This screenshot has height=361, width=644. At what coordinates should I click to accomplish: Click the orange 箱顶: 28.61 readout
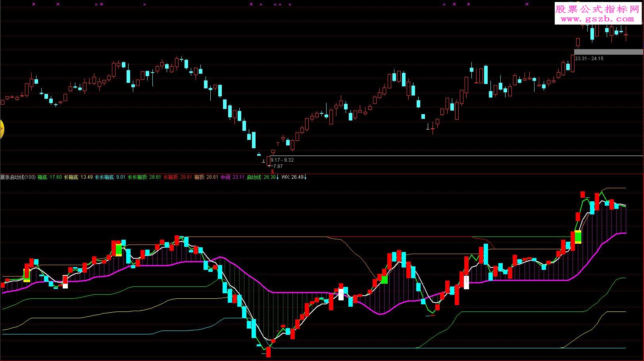(x=206, y=177)
